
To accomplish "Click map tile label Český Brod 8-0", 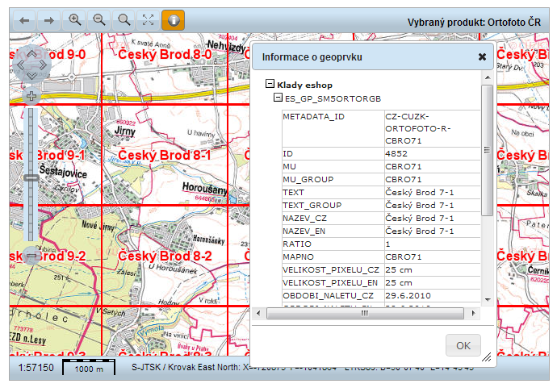I will [165, 54].
